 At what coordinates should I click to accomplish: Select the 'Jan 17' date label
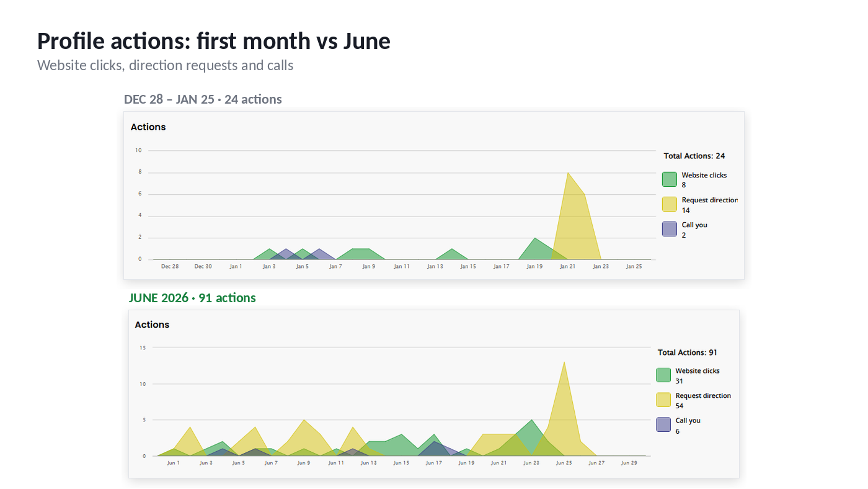point(501,266)
